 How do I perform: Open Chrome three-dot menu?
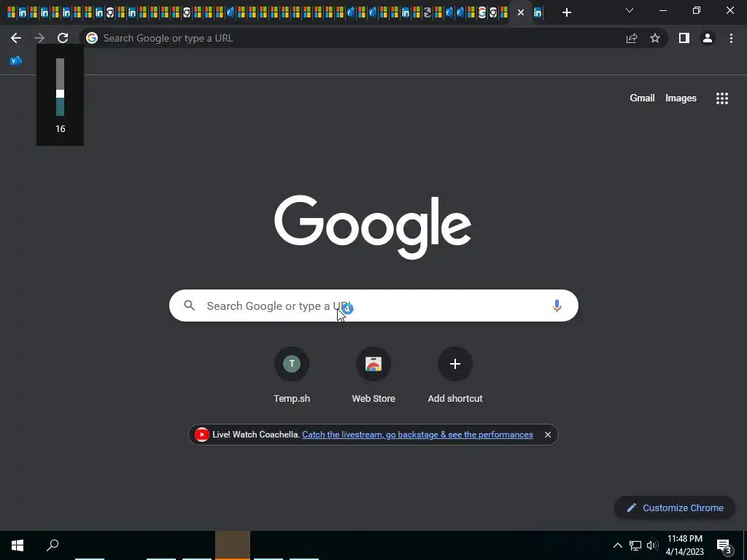pyautogui.click(x=731, y=38)
